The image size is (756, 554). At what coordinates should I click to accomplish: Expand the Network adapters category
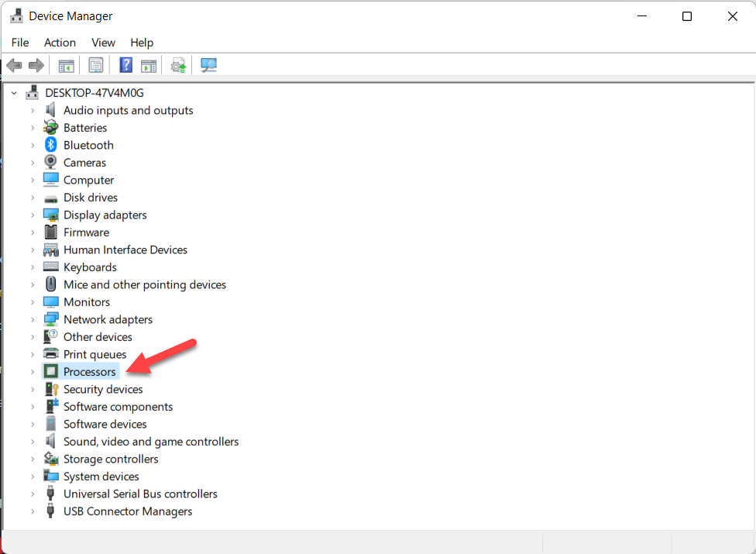[33, 320]
